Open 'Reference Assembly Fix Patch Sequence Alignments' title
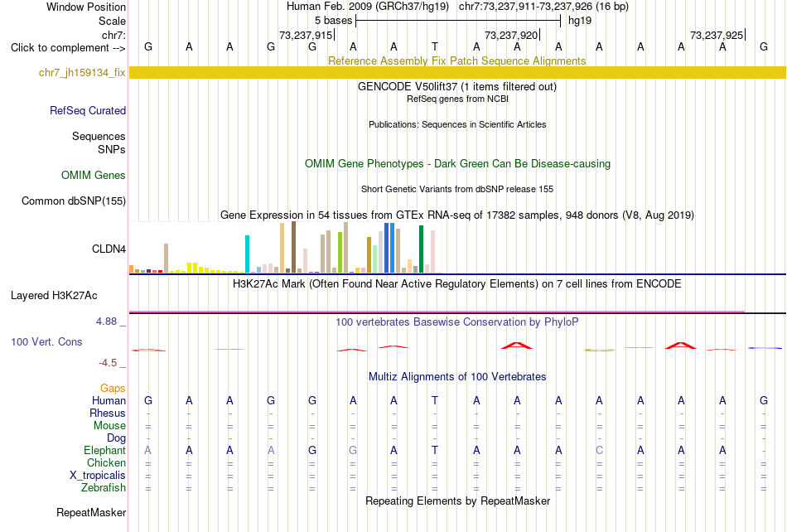Viewport: 787px width, 532px height. tap(456, 60)
